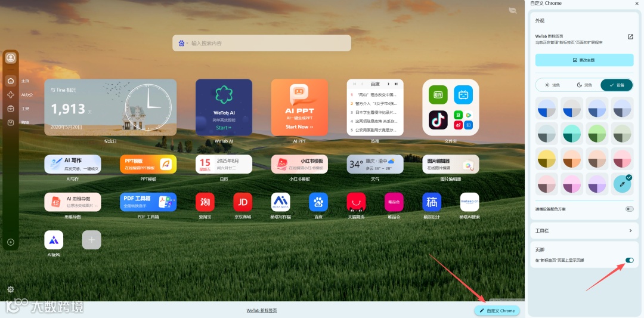Image resolution: width=644 pixels, height=318 pixels.
Task: Expand the 工具栏 section chevron
Action: (x=630, y=231)
